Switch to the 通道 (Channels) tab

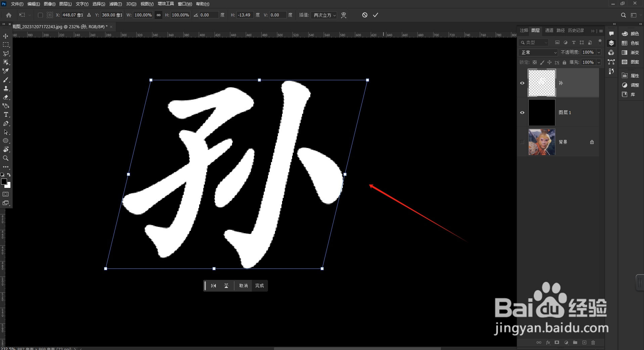coord(549,30)
